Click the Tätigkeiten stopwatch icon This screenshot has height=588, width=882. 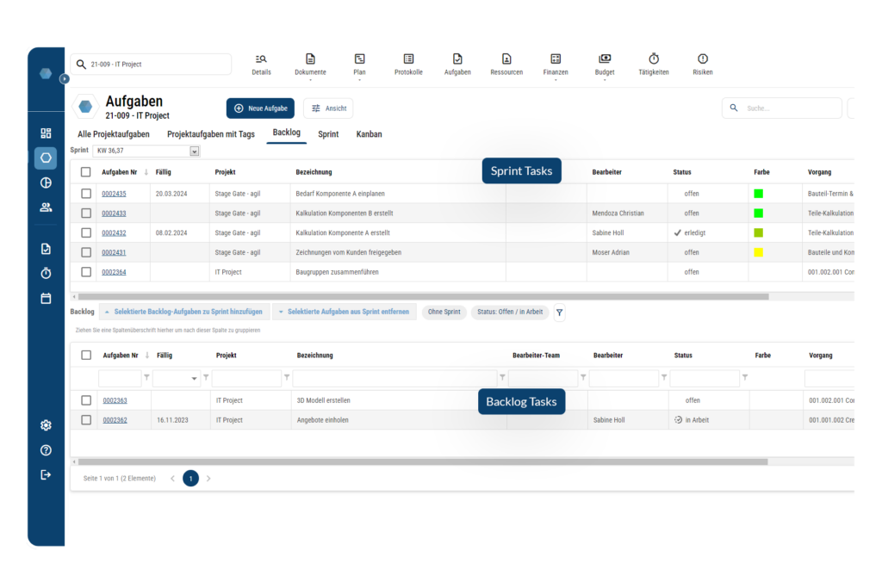pyautogui.click(x=654, y=59)
